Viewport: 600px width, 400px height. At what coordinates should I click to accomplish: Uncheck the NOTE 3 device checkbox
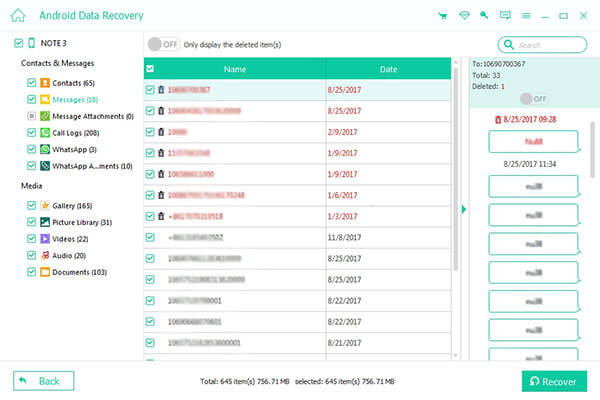(x=18, y=43)
